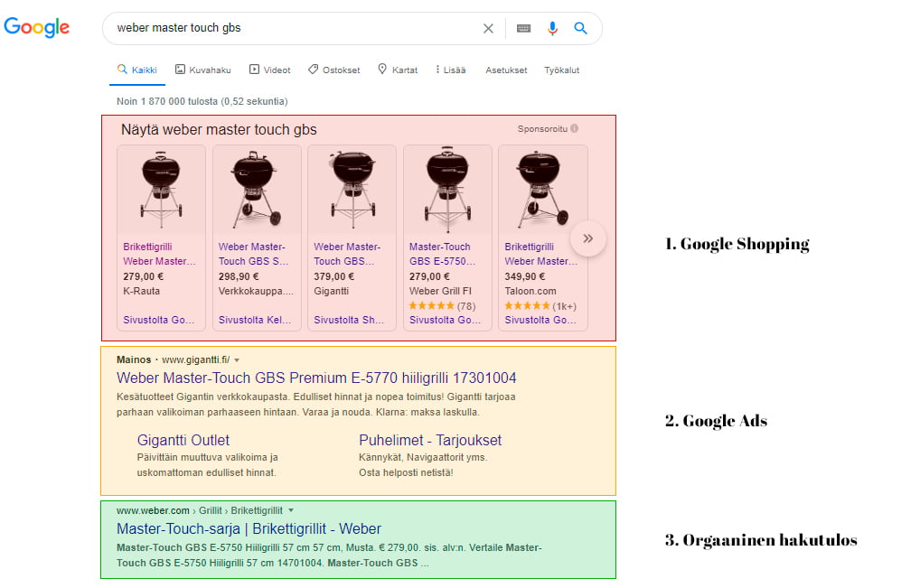Open Master-Touch GBS E-5750 link
This screenshot has height=588, width=920.
point(443,254)
